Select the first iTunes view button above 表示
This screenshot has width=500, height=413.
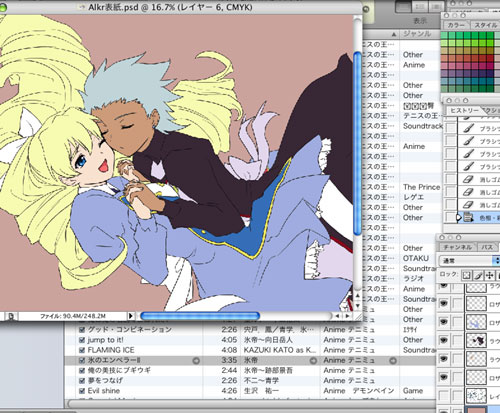pos(403,6)
